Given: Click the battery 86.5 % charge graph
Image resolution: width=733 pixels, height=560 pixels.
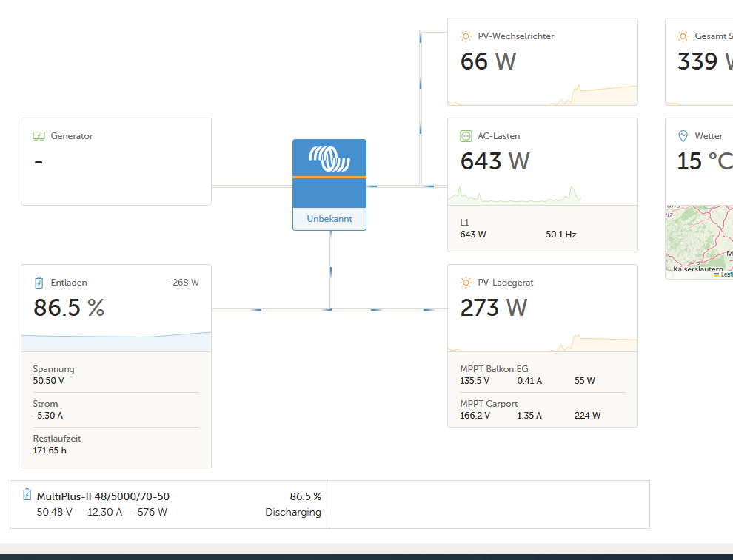Looking at the screenshot, I should pyautogui.click(x=116, y=342).
